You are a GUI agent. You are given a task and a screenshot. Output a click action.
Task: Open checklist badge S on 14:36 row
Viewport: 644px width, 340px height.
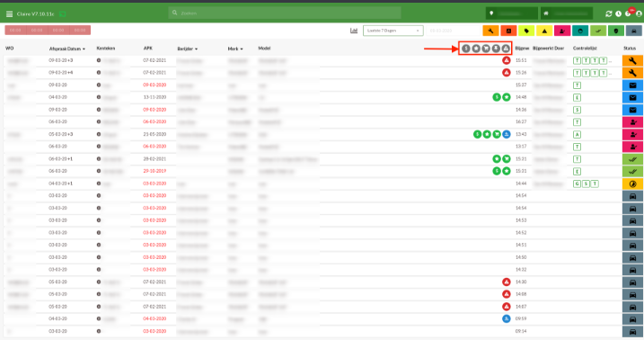coord(577,110)
